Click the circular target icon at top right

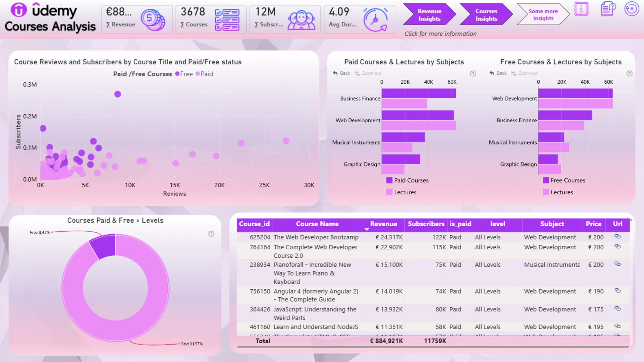(x=632, y=9)
